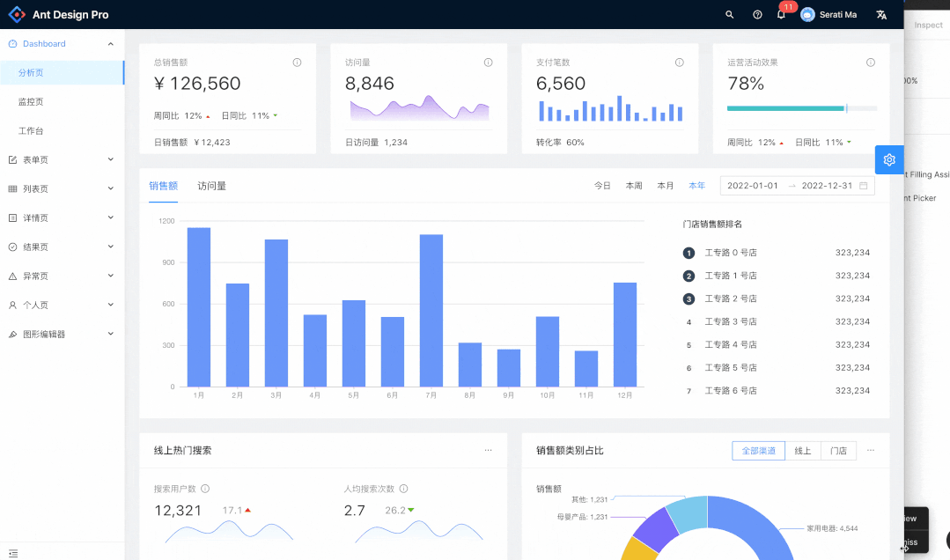Screen dimensions: 950x560
Task: Open the ellipsis menu on 线上热门搜索 card
Action: pyautogui.click(x=488, y=449)
